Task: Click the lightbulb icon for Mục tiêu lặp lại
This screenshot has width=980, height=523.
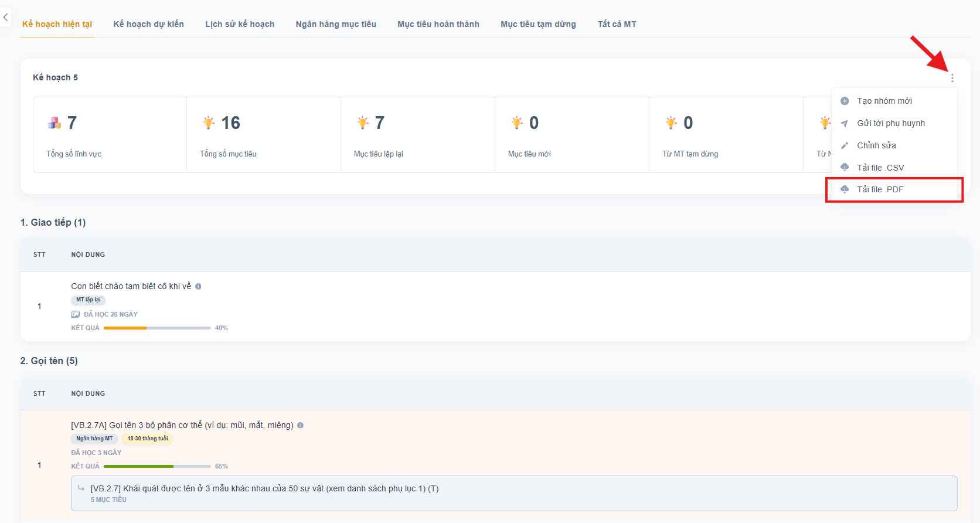Action: pos(363,123)
